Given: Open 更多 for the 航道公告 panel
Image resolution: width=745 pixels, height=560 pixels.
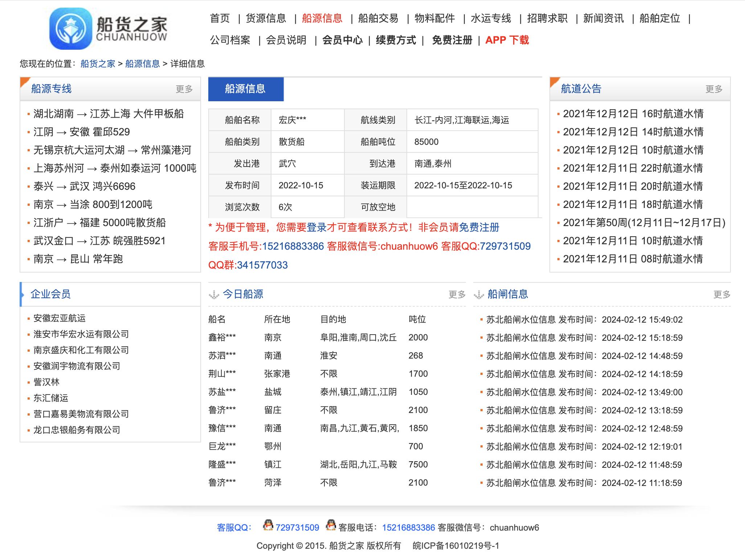Looking at the screenshot, I should click(x=713, y=89).
